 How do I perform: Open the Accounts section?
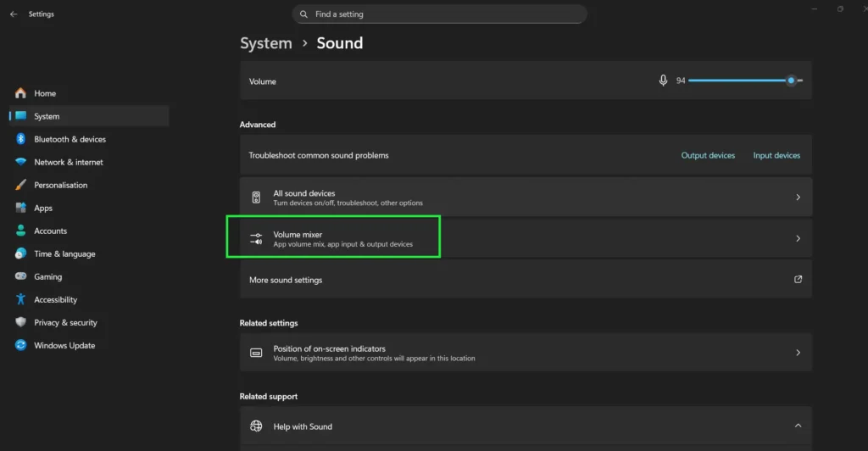click(x=88, y=231)
